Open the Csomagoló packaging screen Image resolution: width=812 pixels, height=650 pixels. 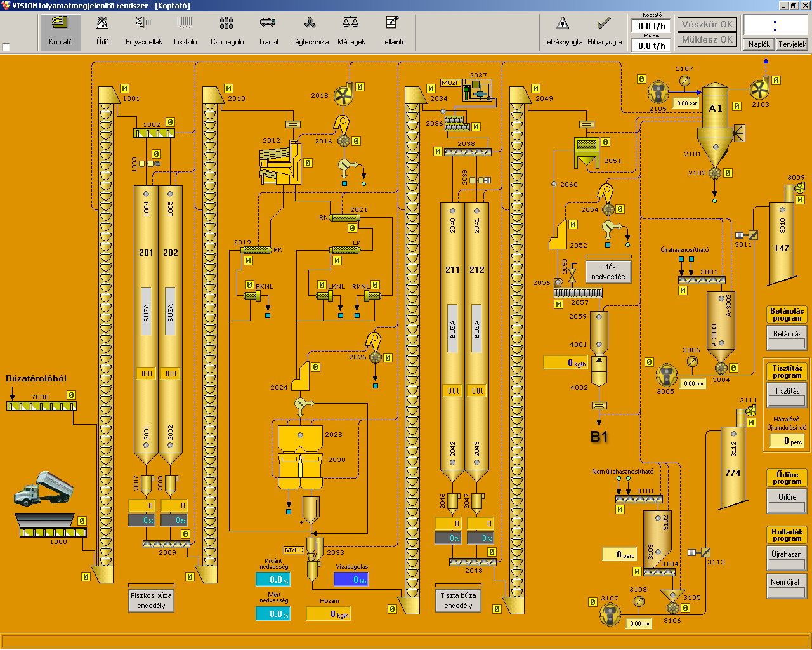coord(226,30)
